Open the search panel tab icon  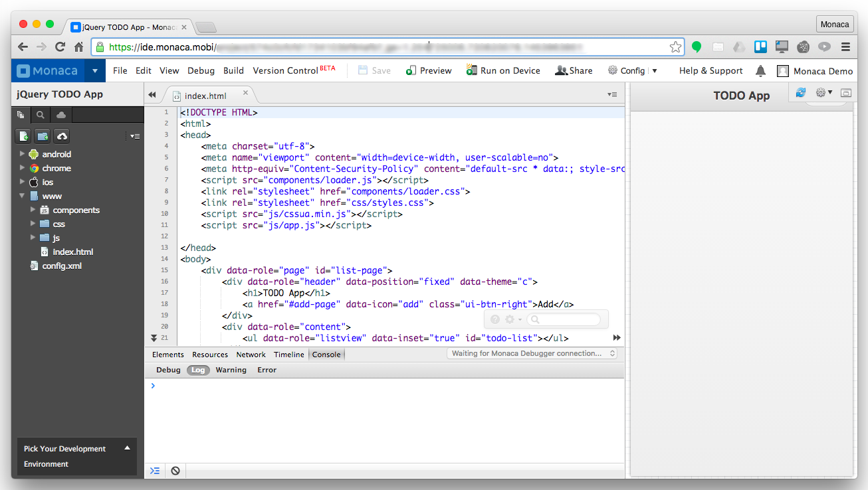(x=41, y=115)
